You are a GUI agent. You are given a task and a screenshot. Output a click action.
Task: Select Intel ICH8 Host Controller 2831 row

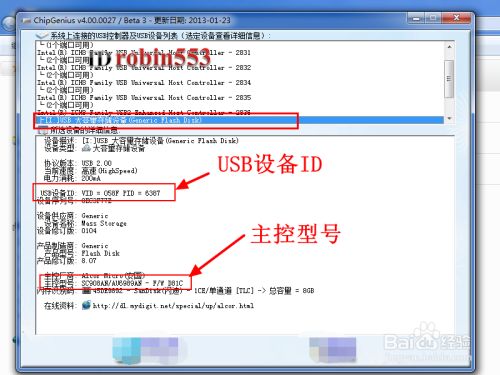144,52
